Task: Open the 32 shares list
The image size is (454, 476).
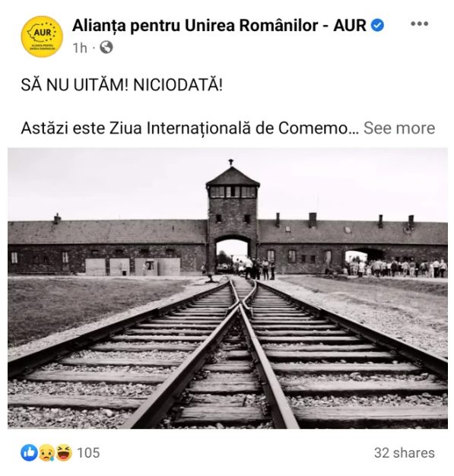Action: coord(405,453)
